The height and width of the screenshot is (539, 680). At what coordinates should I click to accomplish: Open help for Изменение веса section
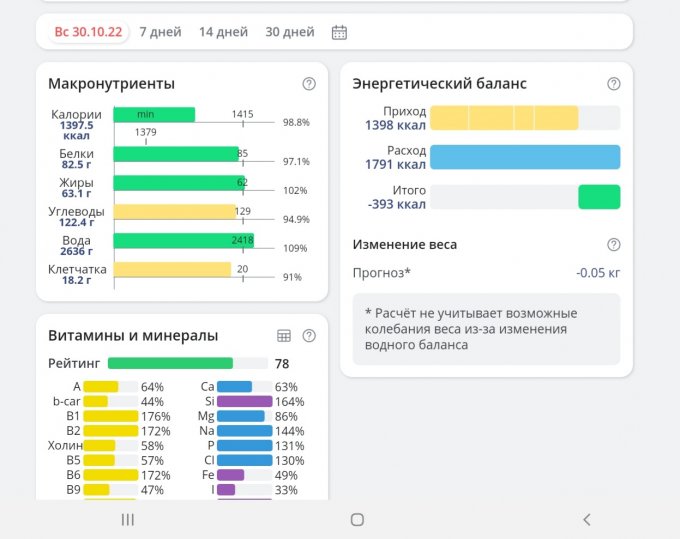click(613, 245)
